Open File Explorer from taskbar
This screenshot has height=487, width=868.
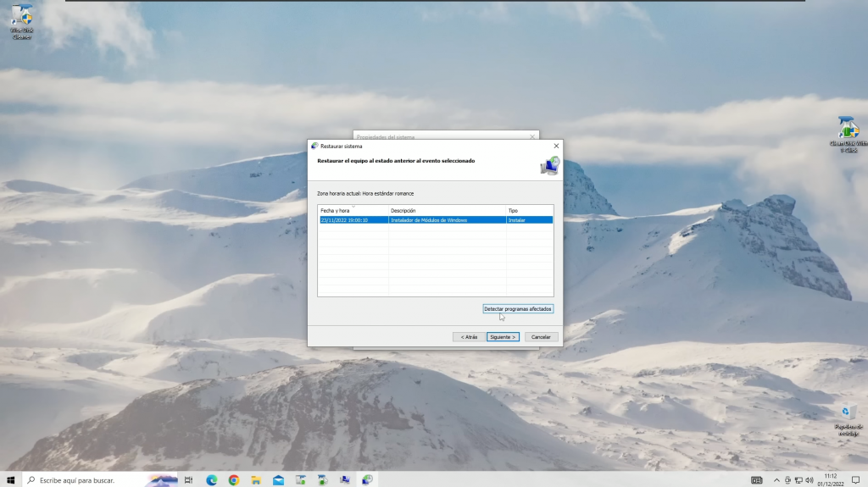256,480
